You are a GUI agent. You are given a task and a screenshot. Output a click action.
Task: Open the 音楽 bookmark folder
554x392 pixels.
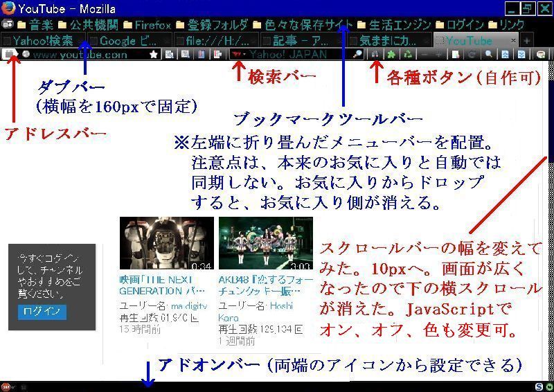35,24
